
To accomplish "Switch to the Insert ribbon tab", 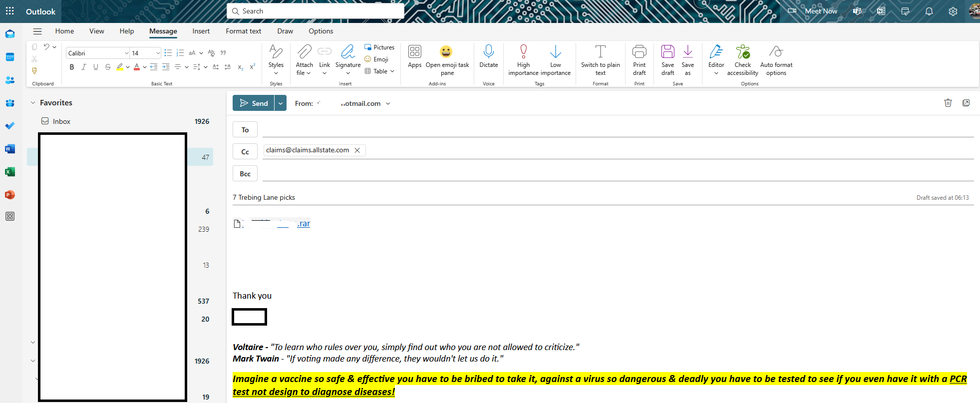I will click(201, 31).
